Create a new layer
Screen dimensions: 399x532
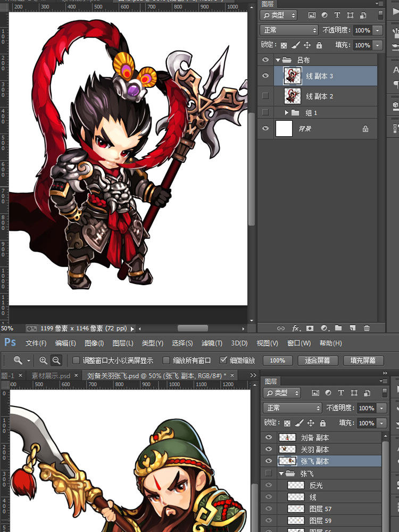pos(353,328)
